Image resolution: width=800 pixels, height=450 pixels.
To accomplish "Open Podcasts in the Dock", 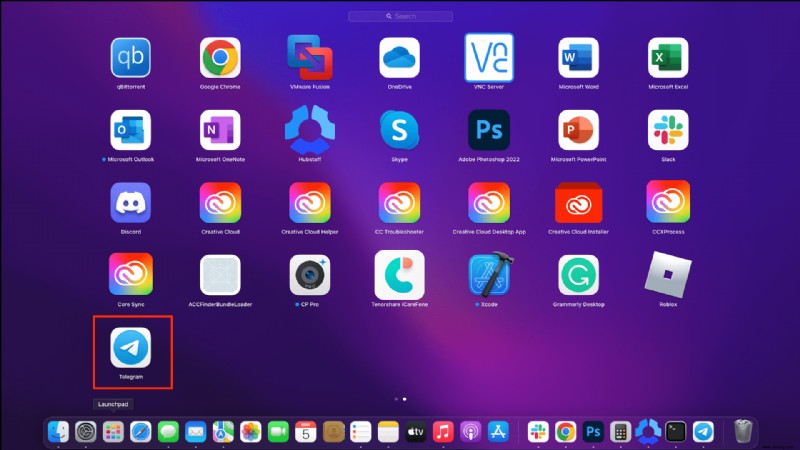I will [471, 432].
